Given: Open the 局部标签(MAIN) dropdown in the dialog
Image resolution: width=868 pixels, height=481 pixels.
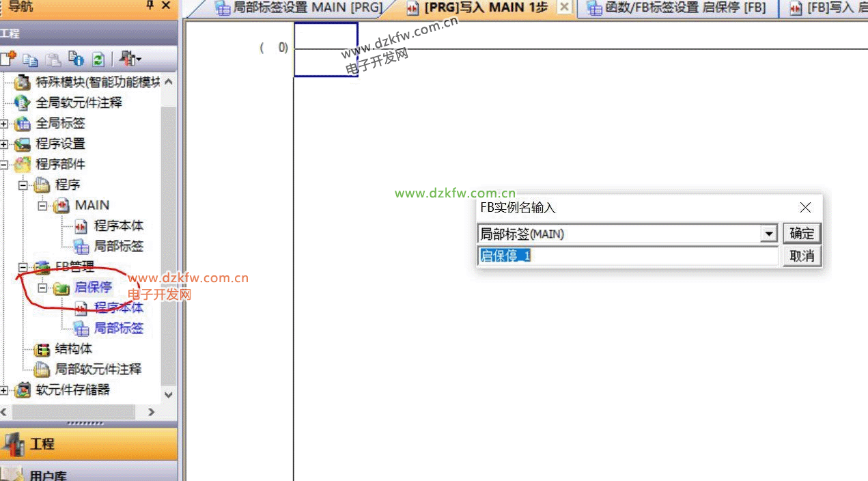Looking at the screenshot, I should click(770, 234).
